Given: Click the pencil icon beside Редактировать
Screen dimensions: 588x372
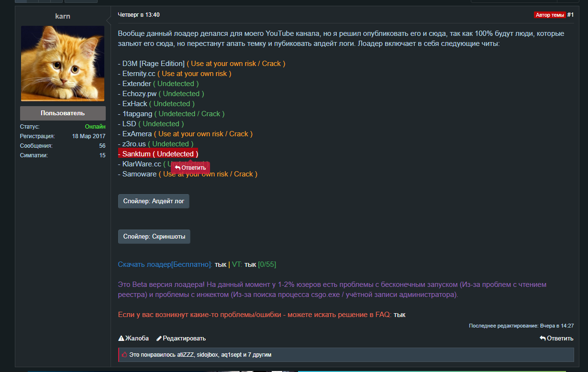Looking at the screenshot, I should [x=159, y=338].
